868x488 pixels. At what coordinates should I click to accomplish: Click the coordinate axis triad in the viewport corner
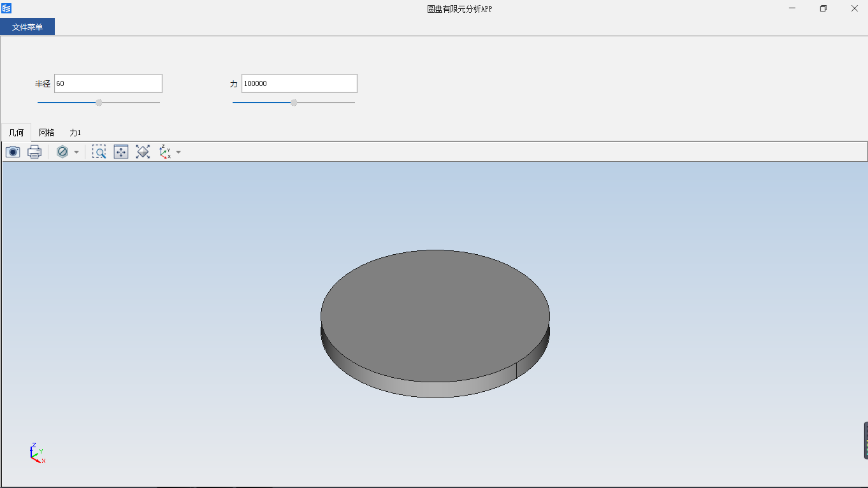point(37,452)
